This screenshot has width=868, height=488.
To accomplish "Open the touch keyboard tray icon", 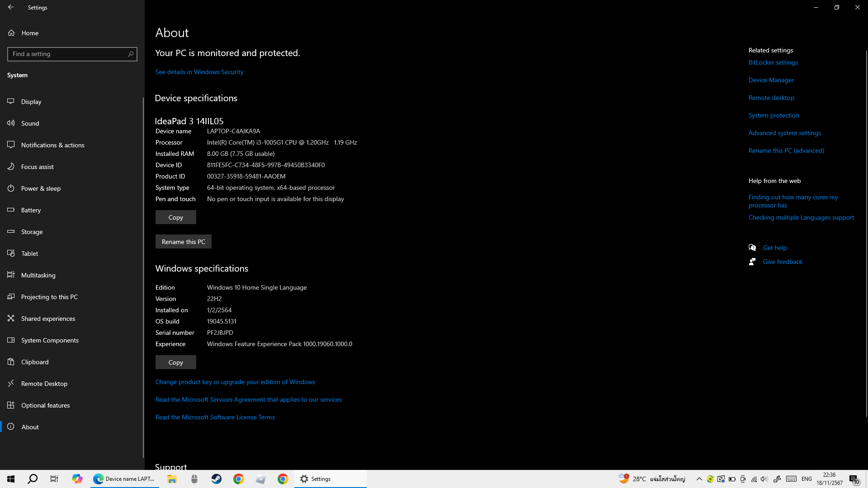I will click(x=792, y=479).
